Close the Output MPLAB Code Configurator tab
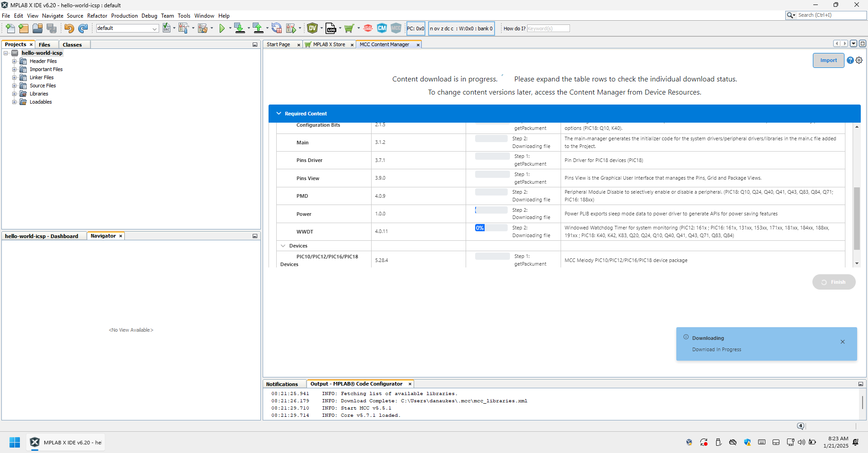 pyautogui.click(x=410, y=384)
